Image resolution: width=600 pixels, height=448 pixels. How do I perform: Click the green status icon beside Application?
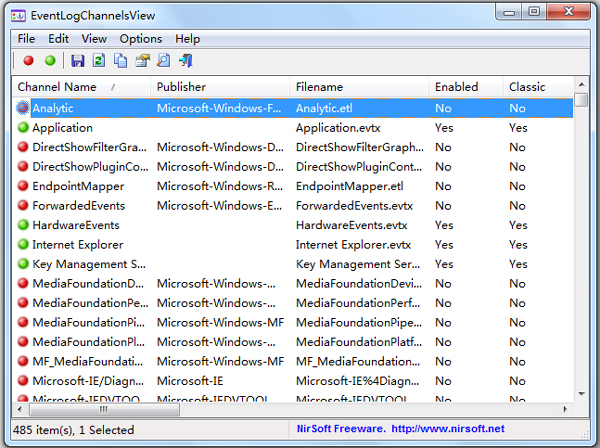[x=23, y=127]
